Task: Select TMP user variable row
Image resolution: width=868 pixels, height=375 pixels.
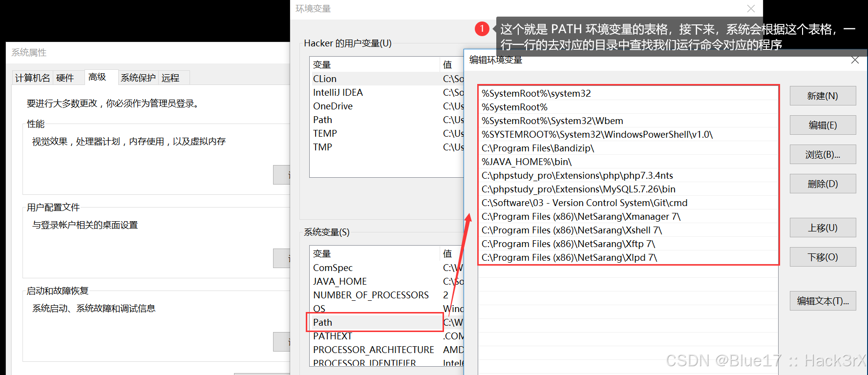Action: (x=387, y=147)
